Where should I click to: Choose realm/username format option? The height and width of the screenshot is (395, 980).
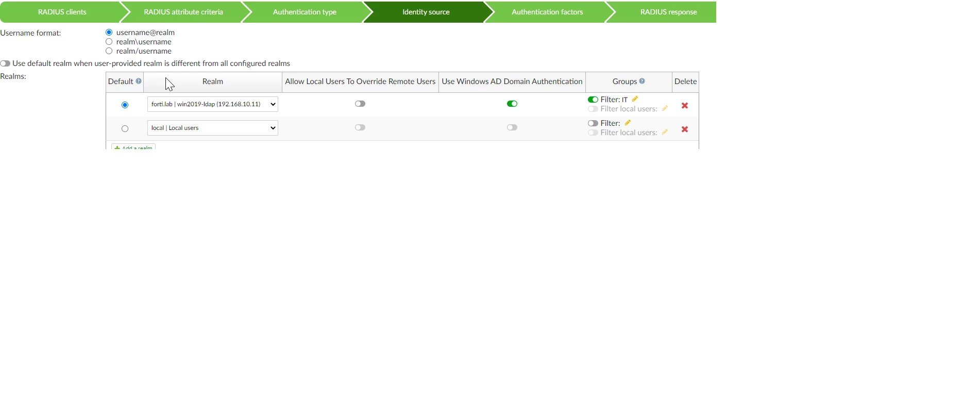109,51
